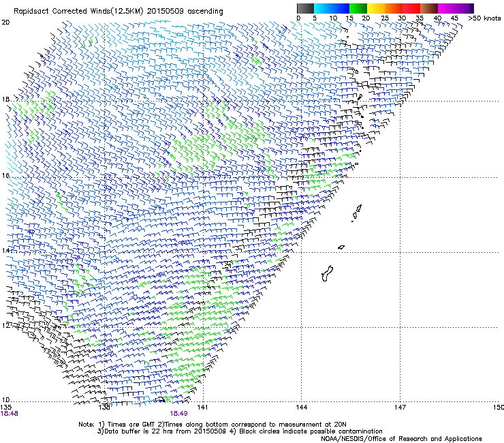Click the 'Rapidscat Corrected Winds(12.5KM)' title
Screen dimensions: 504x443
tap(79, 12)
